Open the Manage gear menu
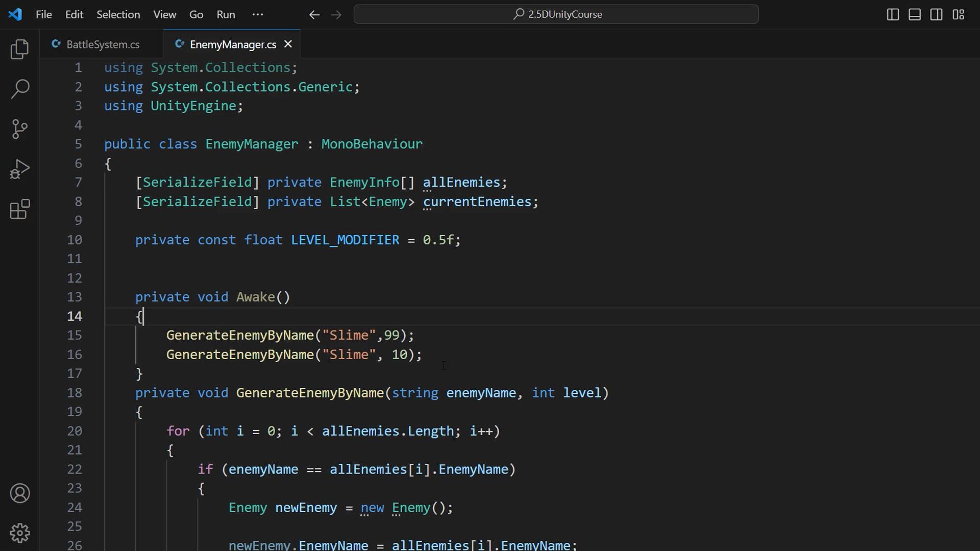Viewport: 980px width, 551px height. pos(20,533)
